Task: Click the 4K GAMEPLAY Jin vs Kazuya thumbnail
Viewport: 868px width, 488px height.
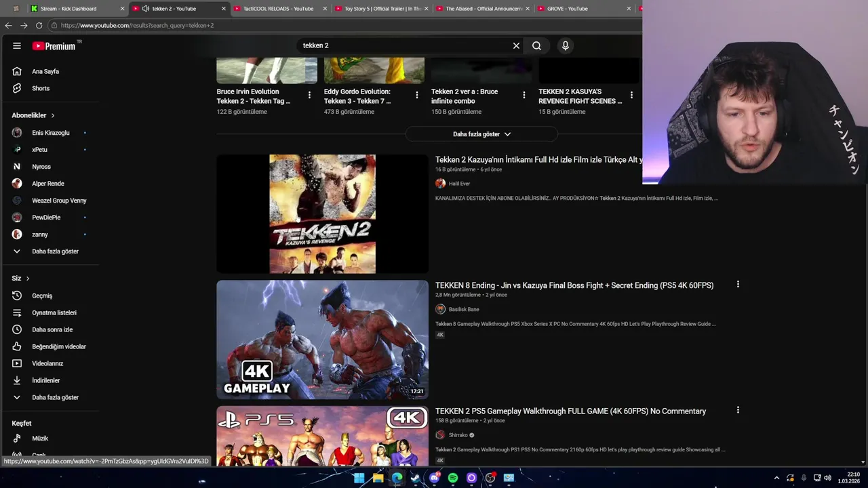Action: pyautogui.click(x=322, y=340)
